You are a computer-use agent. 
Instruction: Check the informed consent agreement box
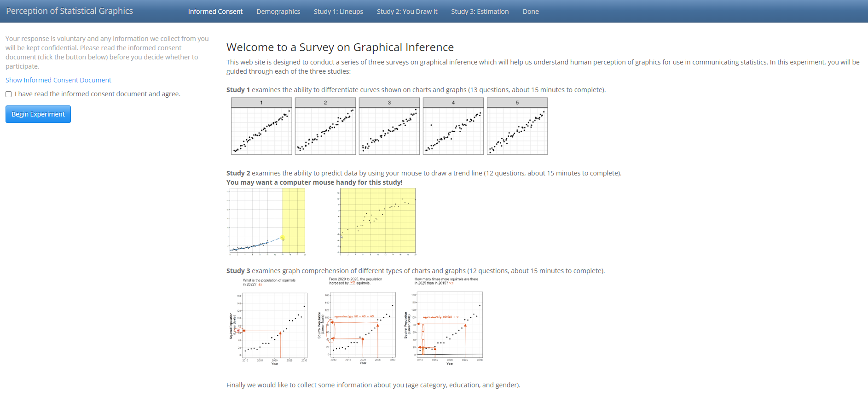coord(9,94)
